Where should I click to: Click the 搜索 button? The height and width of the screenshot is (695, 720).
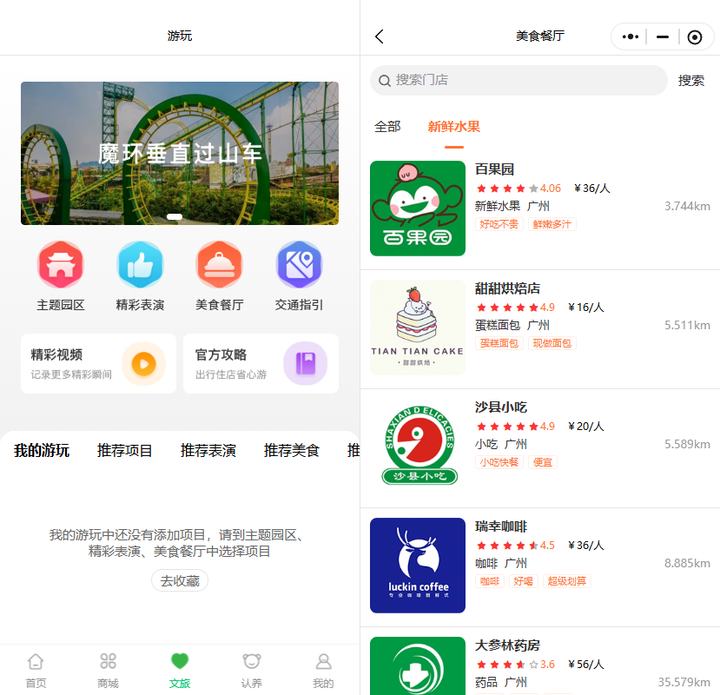pos(691,80)
